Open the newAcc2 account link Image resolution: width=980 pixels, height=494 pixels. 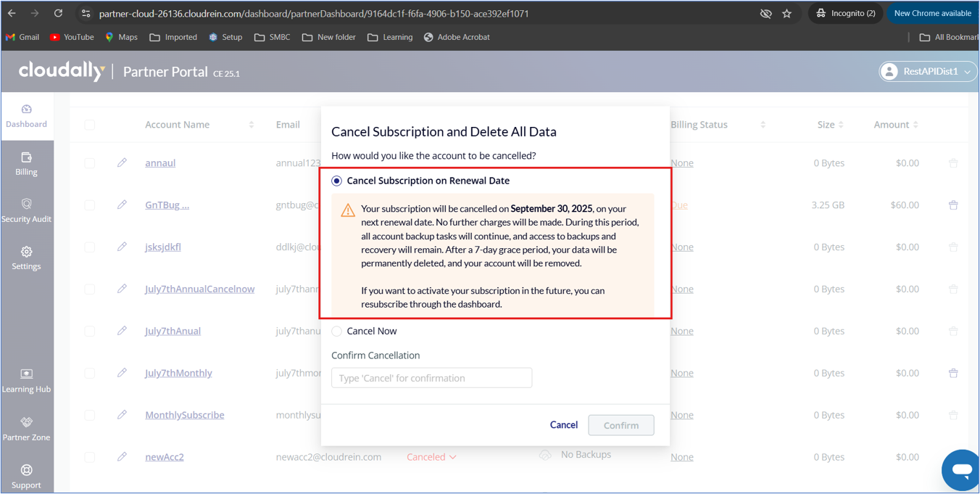point(165,457)
